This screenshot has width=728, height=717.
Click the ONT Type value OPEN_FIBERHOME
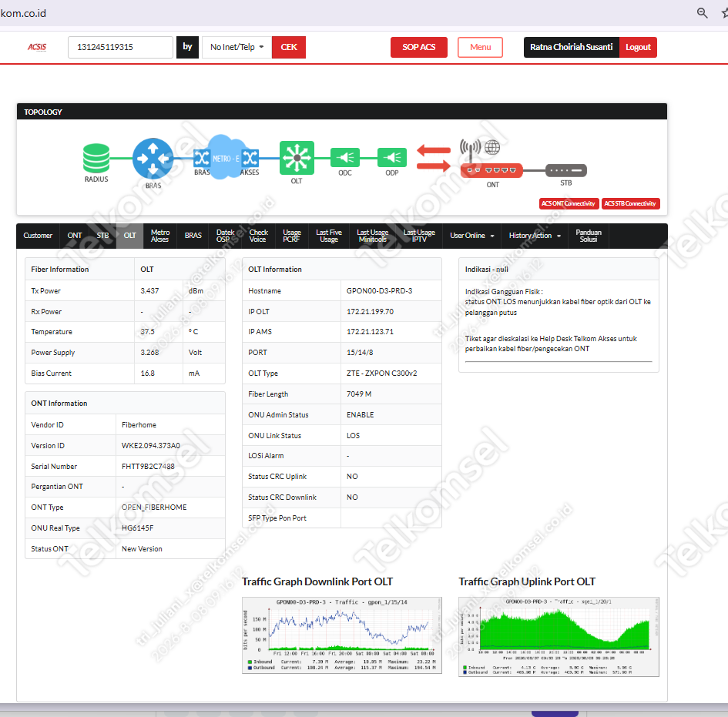point(154,508)
